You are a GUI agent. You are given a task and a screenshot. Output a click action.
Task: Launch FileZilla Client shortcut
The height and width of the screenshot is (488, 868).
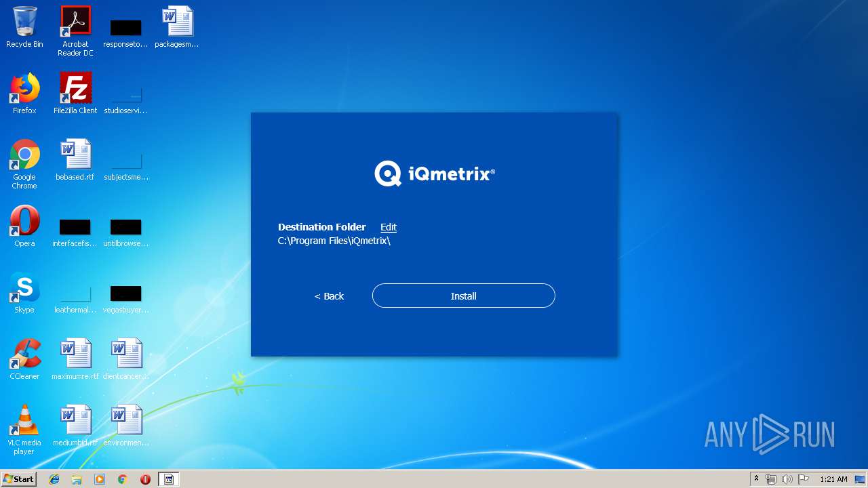[75, 94]
